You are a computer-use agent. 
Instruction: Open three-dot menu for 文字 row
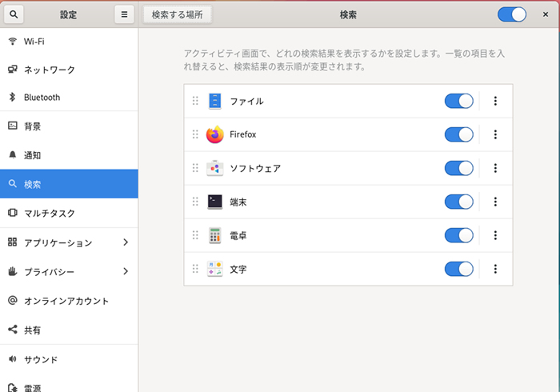[495, 269]
